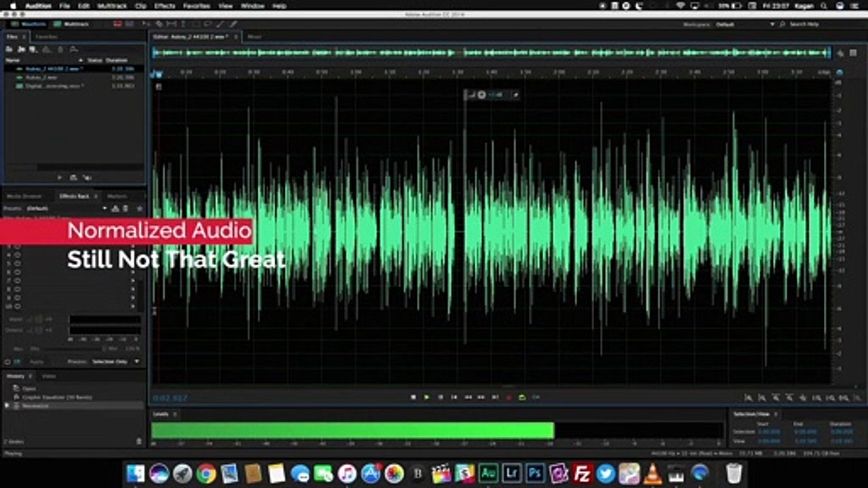Switch to the Video tab
Screen dimensions: 868x488
(x=50, y=375)
